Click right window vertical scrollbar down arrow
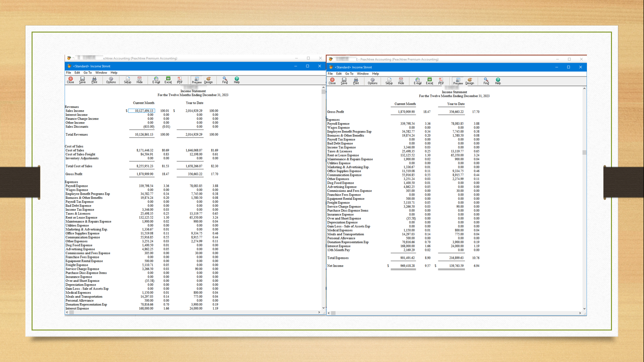 (585, 309)
